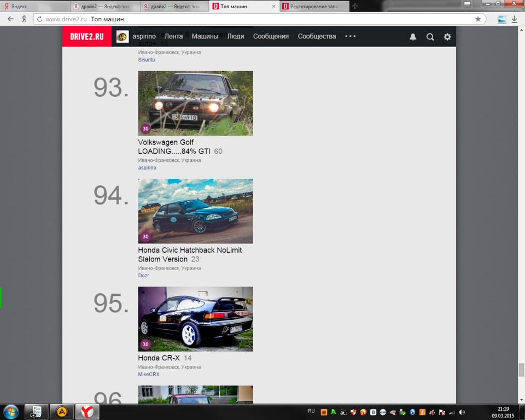Open the browser hamburger menu
Screen dimensions: 525x420
pyautogui.click(x=467, y=4)
